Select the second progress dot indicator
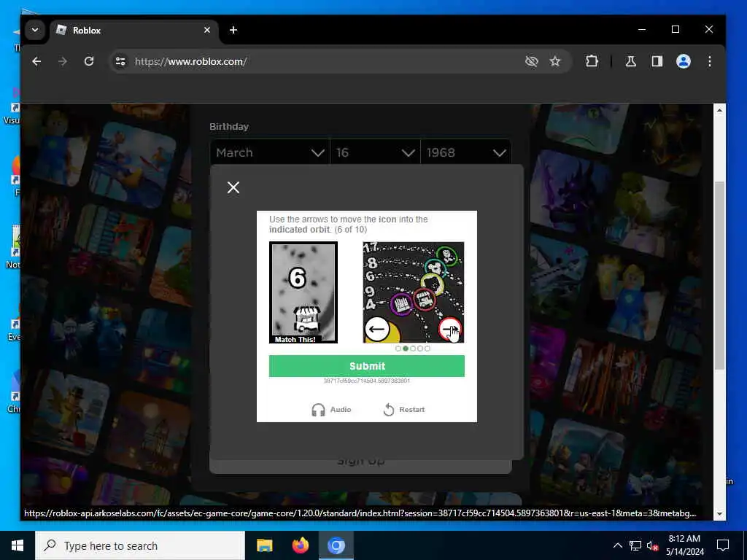 tap(406, 349)
